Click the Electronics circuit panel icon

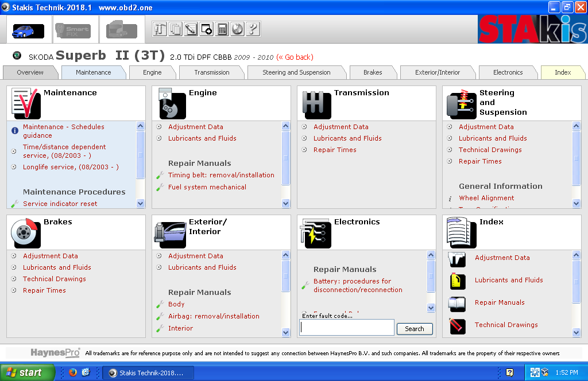(x=316, y=234)
